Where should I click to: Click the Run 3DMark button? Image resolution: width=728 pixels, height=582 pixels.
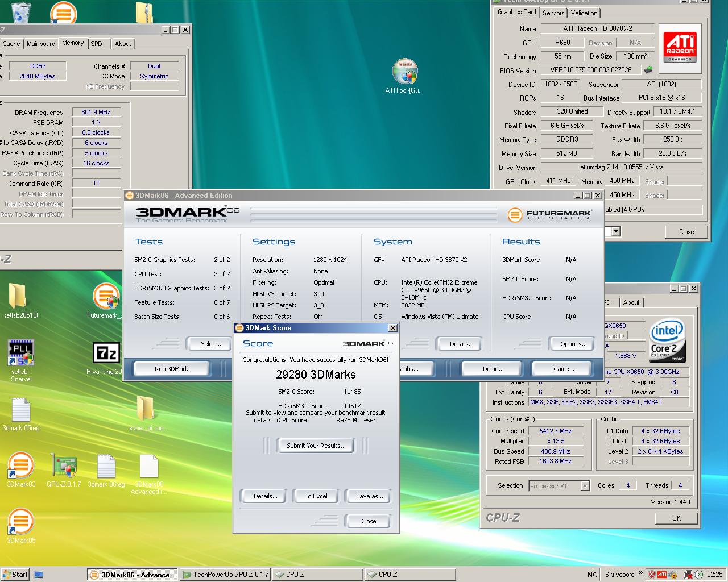[171, 369]
